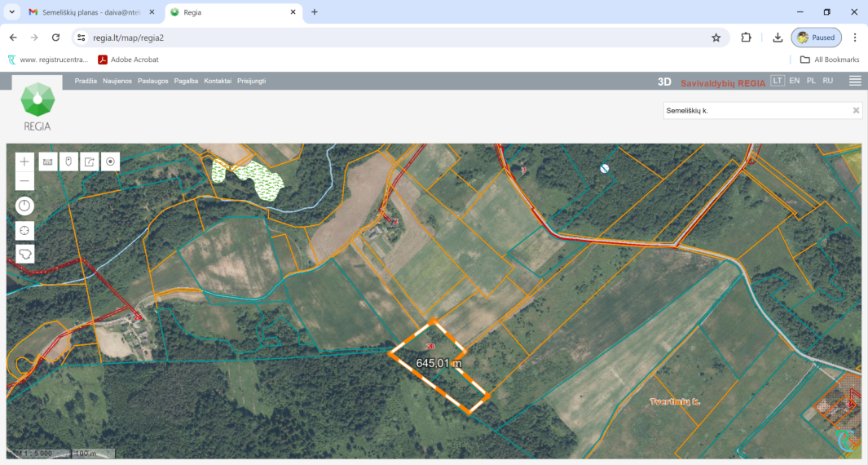Image resolution: width=868 pixels, height=465 pixels.
Task: Click the REGIA logo
Action: click(x=37, y=106)
